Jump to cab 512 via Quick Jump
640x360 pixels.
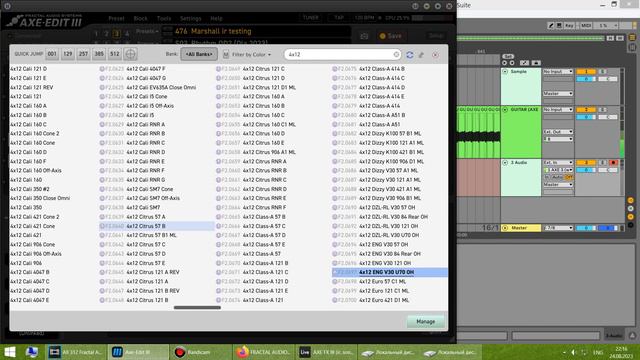(x=115, y=54)
